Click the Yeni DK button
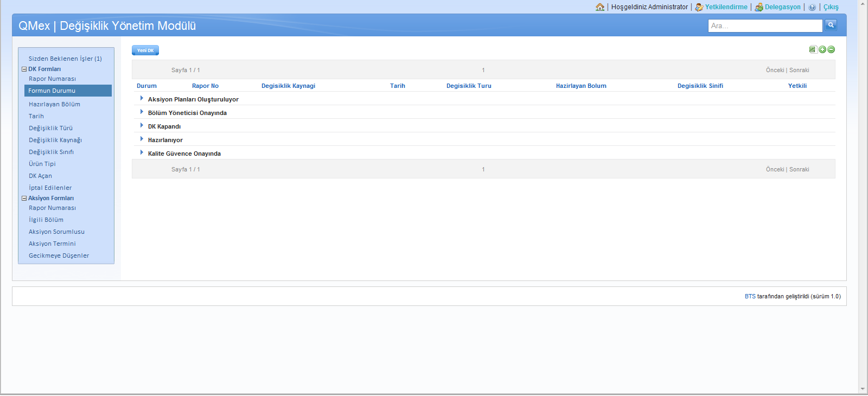 (x=145, y=50)
